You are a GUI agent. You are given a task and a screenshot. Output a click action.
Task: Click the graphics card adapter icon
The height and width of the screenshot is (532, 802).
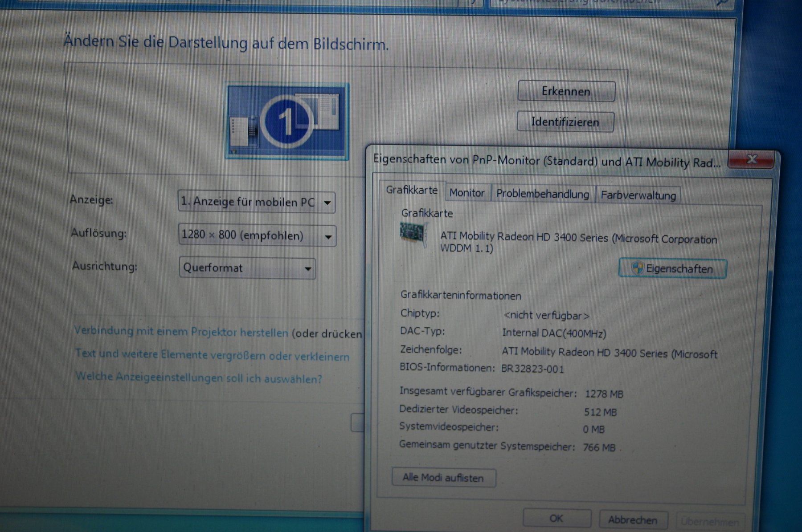click(x=413, y=234)
